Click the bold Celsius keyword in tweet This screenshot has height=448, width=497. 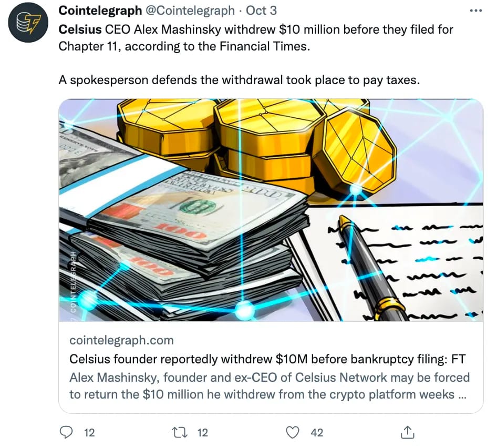[x=80, y=29]
